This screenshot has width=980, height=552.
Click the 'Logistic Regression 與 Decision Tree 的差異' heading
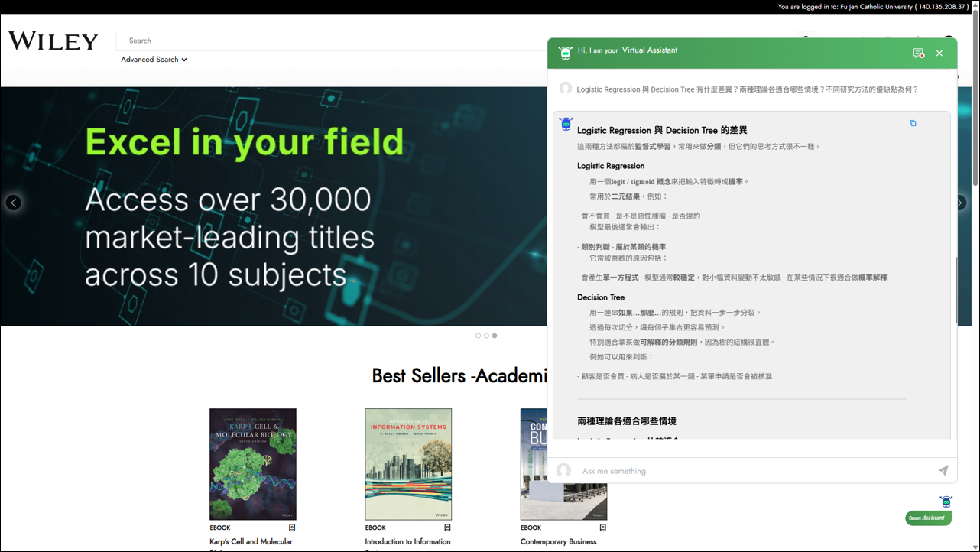click(662, 131)
